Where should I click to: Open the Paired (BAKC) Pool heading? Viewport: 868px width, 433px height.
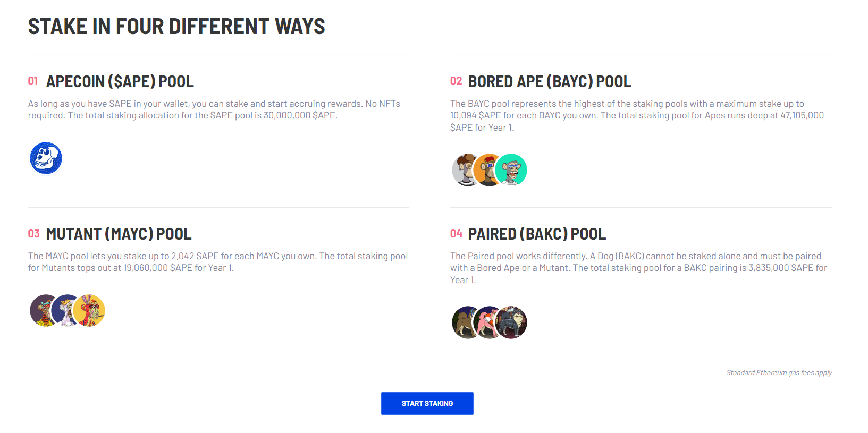(537, 234)
